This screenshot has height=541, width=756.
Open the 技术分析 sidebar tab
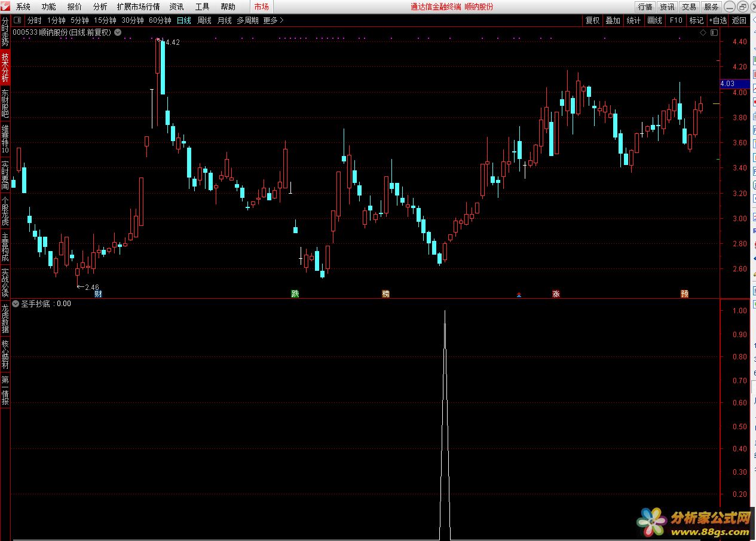point(5,67)
